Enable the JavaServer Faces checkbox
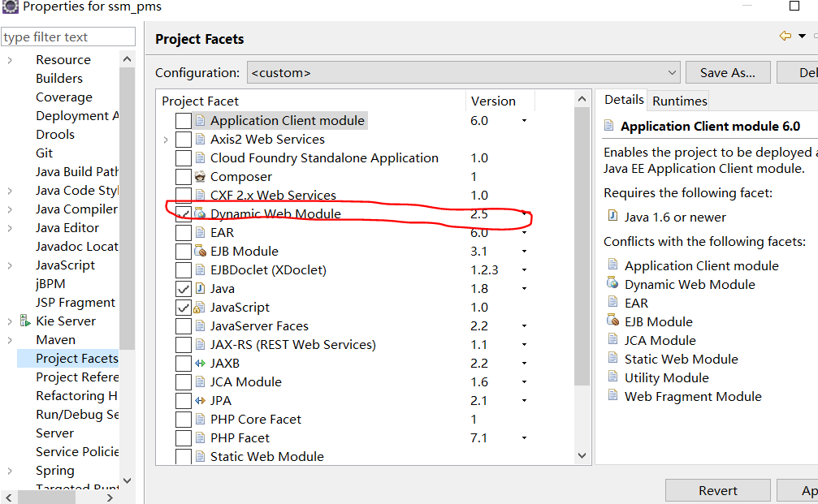 [x=183, y=326]
